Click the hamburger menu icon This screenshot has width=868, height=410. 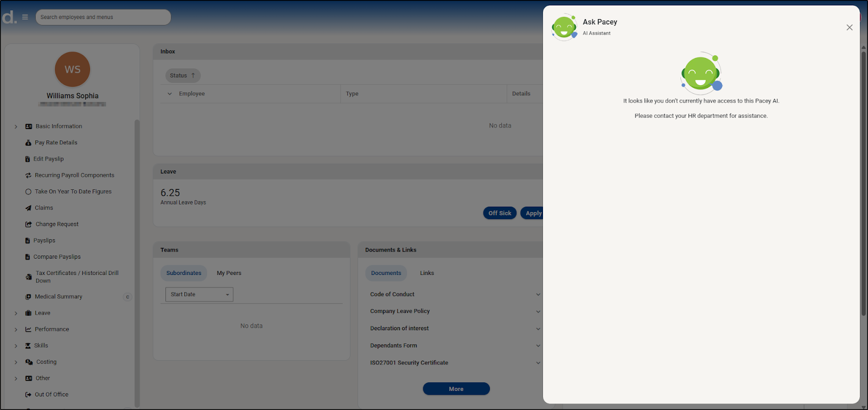(25, 17)
